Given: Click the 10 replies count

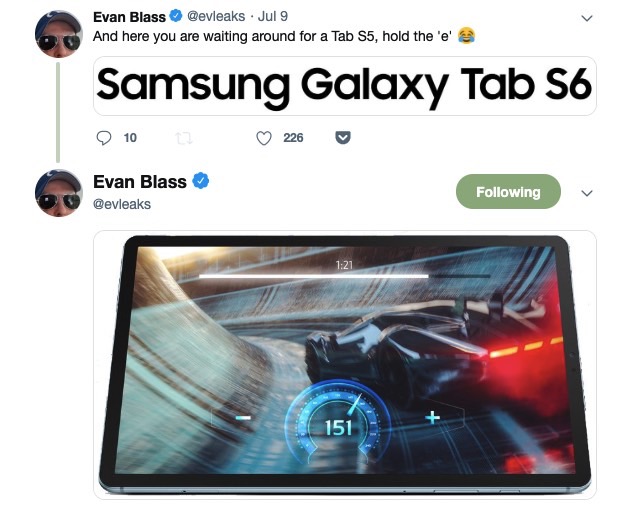Looking at the screenshot, I should pos(130,138).
